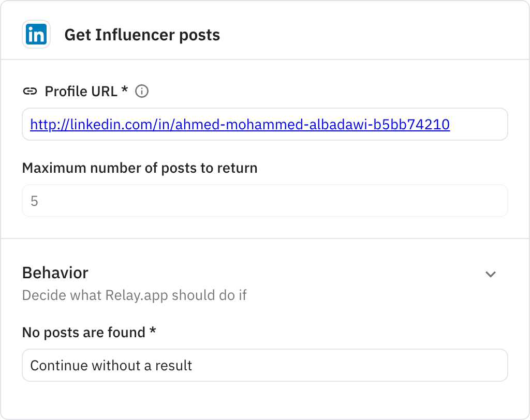530x420 pixels.
Task: Click the Get Influencer posts title
Action: (x=142, y=35)
